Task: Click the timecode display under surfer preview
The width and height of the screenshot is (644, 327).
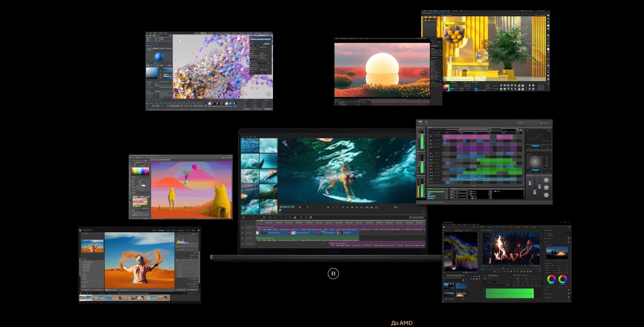Action: coord(287,207)
